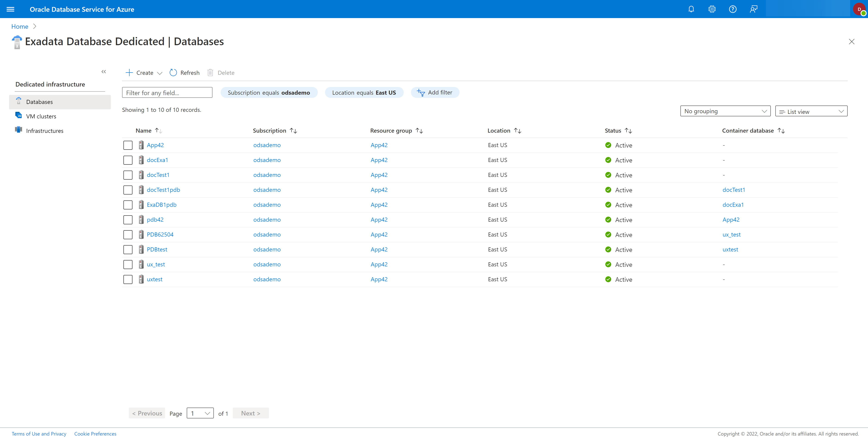Image resolution: width=868 pixels, height=441 pixels.
Task: Sort by Container database column arrows
Action: click(x=781, y=130)
